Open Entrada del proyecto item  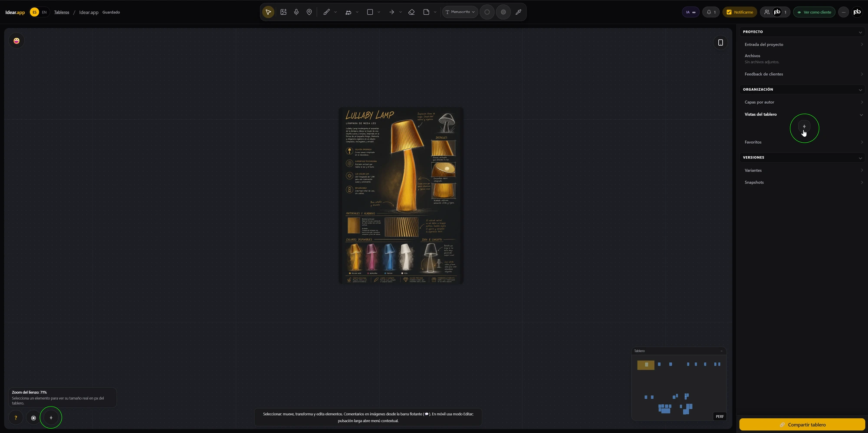803,44
